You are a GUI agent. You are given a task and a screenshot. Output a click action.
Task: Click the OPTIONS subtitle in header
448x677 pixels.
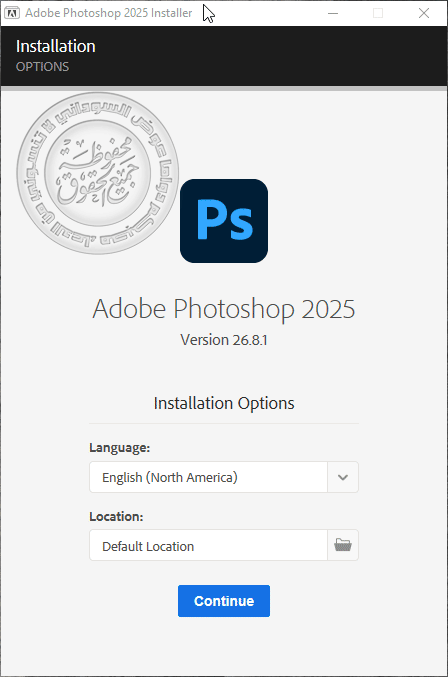[x=42, y=66]
